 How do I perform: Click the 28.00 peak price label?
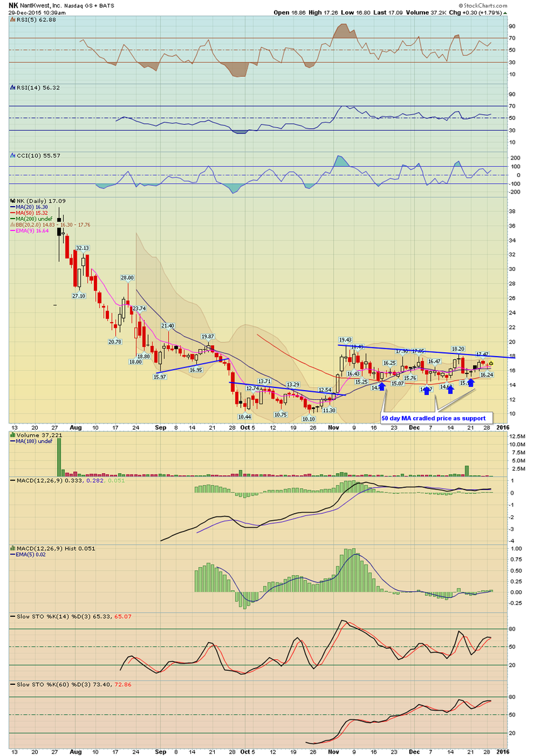128,278
